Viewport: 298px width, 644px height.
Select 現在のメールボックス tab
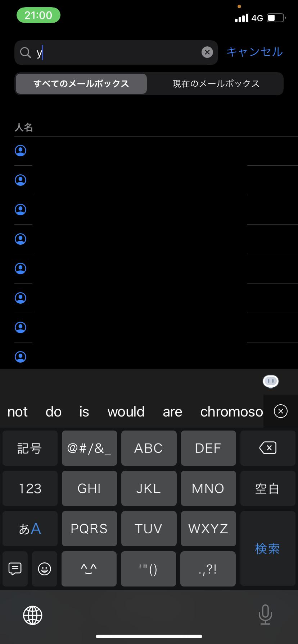click(x=216, y=84)
